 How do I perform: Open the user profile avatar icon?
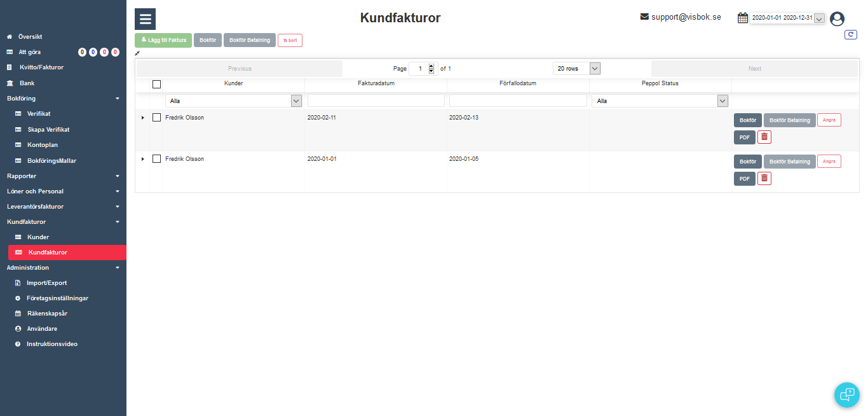[x=837, y=19]
